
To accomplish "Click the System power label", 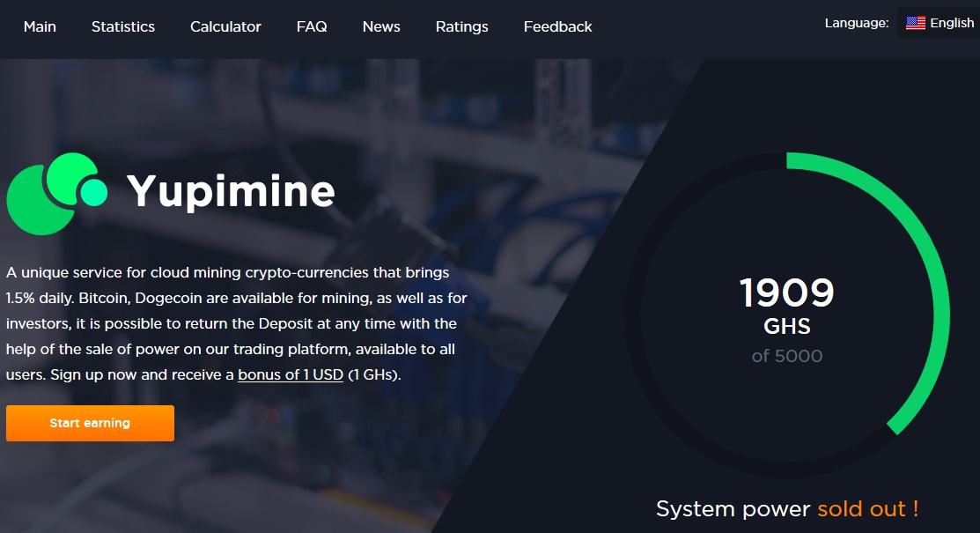I will point(731,509).
